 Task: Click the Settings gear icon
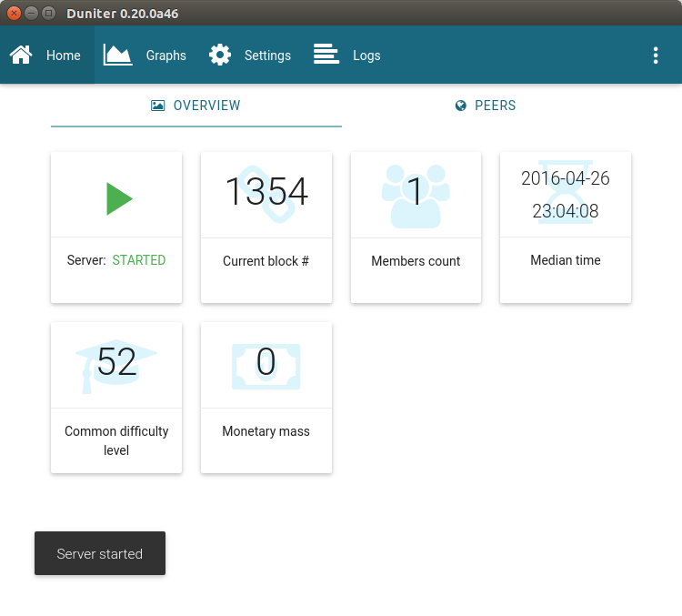tap(220, 55)
